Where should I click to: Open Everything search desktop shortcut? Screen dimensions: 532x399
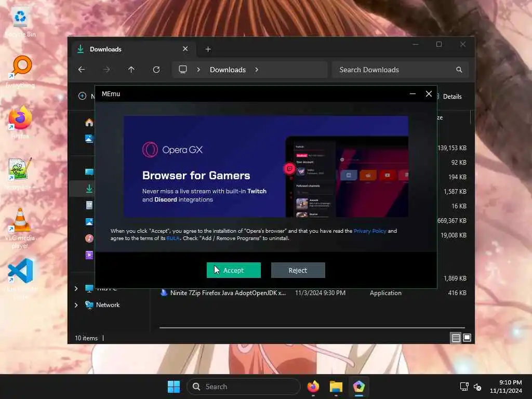pos(20,72)
